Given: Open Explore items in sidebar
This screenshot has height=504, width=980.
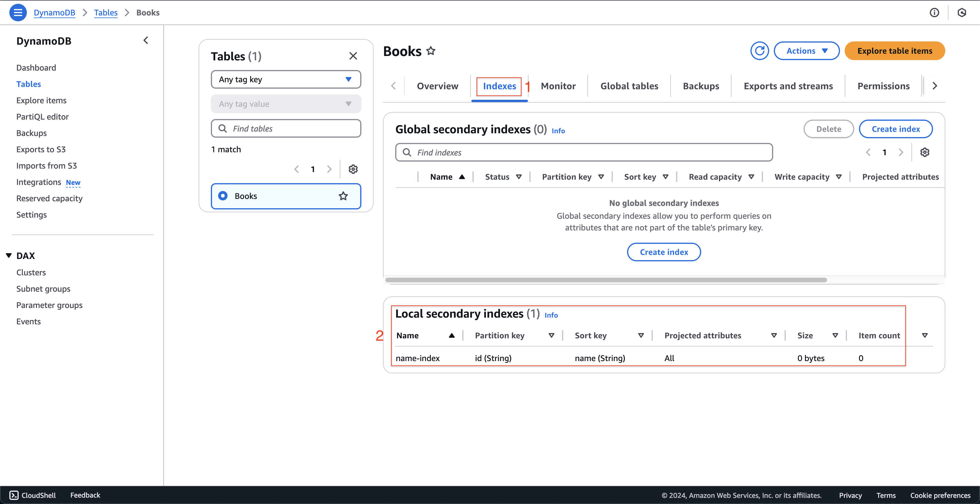Looking at the screenshot, I should point(41,100).
